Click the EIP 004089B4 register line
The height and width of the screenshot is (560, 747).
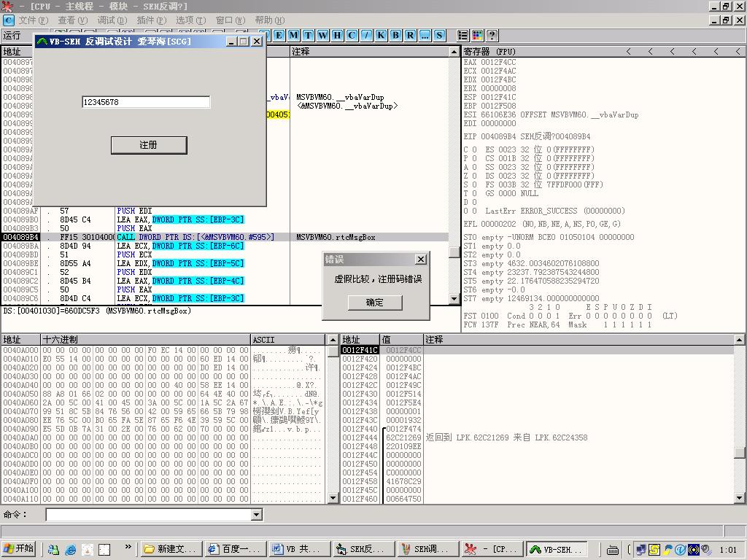527,136
